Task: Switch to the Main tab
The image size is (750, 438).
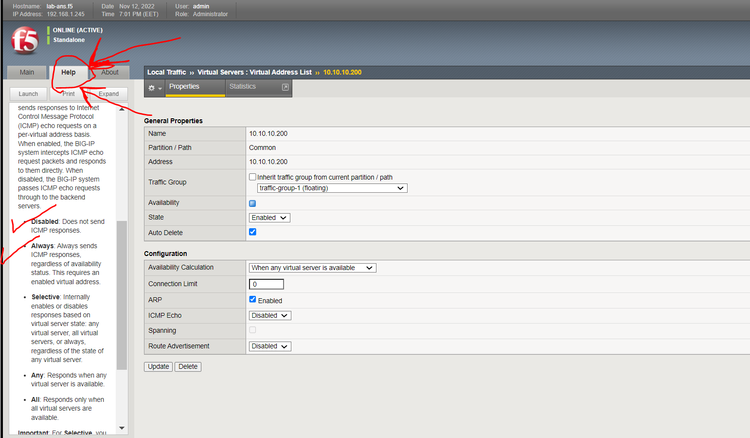Action: coord(27,72)
